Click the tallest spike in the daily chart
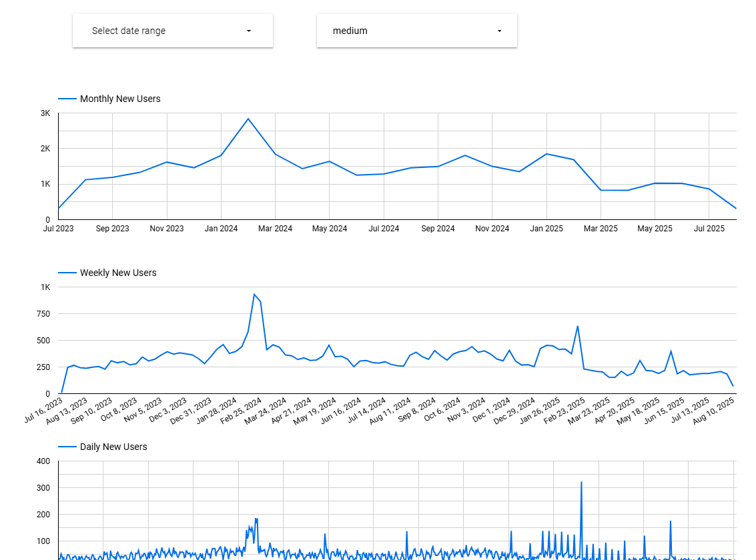 [581, 482]
